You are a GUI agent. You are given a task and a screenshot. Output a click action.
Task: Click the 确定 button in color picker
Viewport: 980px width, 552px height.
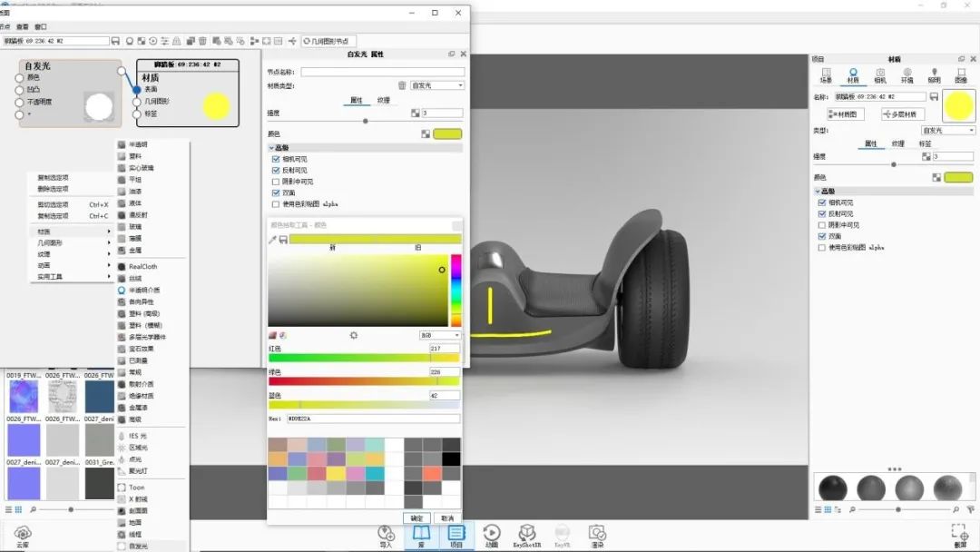[x=416, y=518]
